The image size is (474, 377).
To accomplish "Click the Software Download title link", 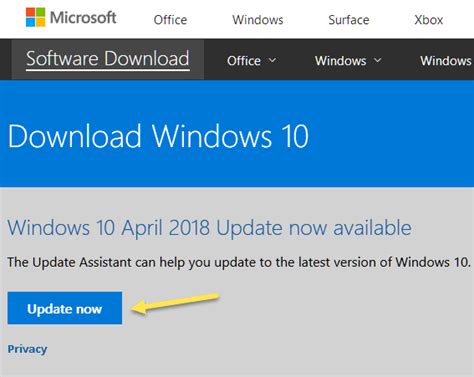I will (108, 59).
